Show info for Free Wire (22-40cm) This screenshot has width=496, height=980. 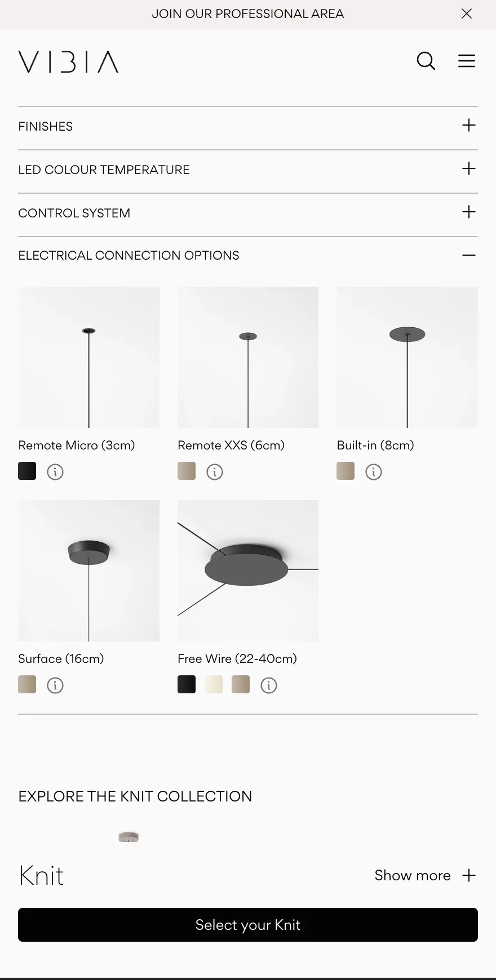(269, 685)
